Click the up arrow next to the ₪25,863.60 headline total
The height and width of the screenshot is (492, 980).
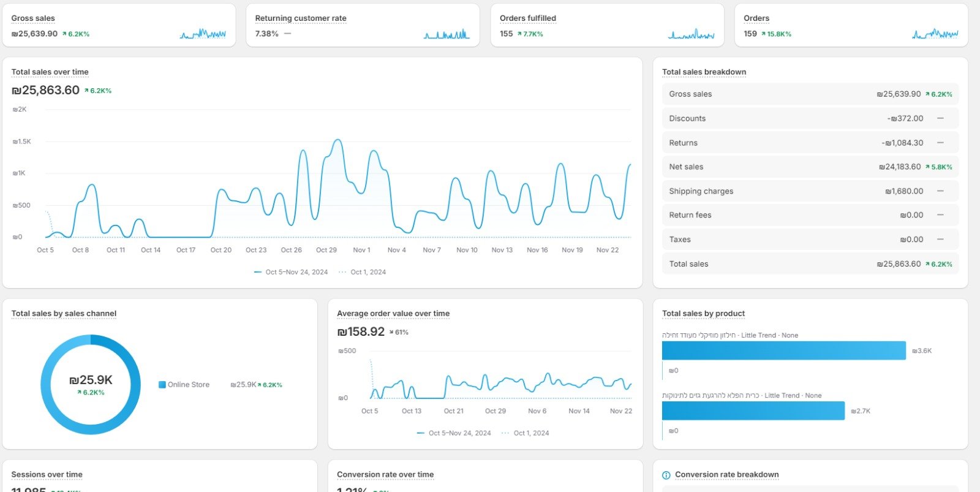(x=87, y=91)
